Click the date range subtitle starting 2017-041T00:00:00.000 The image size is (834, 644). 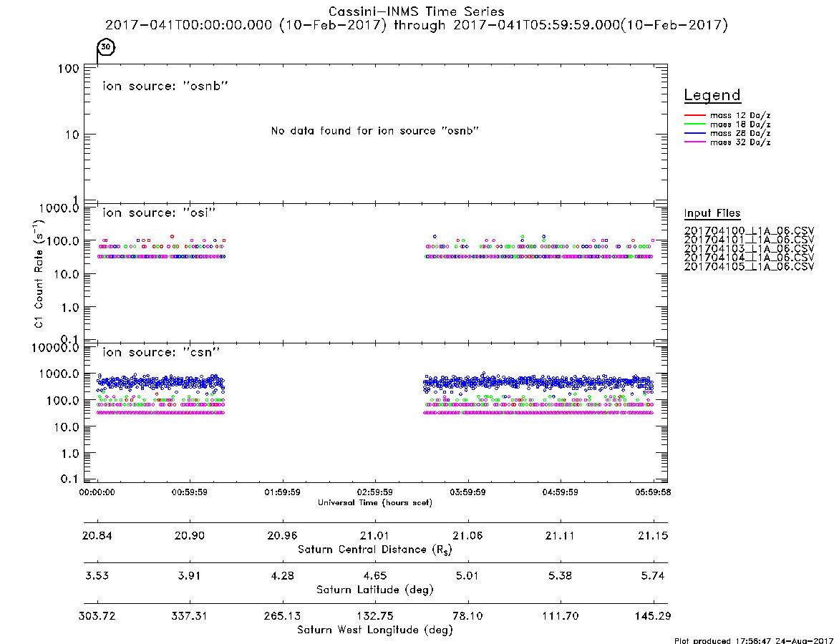tap(416, 26)
